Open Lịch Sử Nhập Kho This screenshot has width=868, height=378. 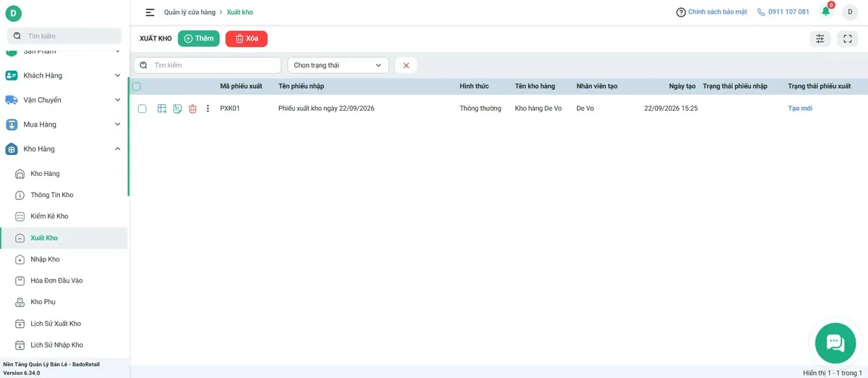coord(64,345)
